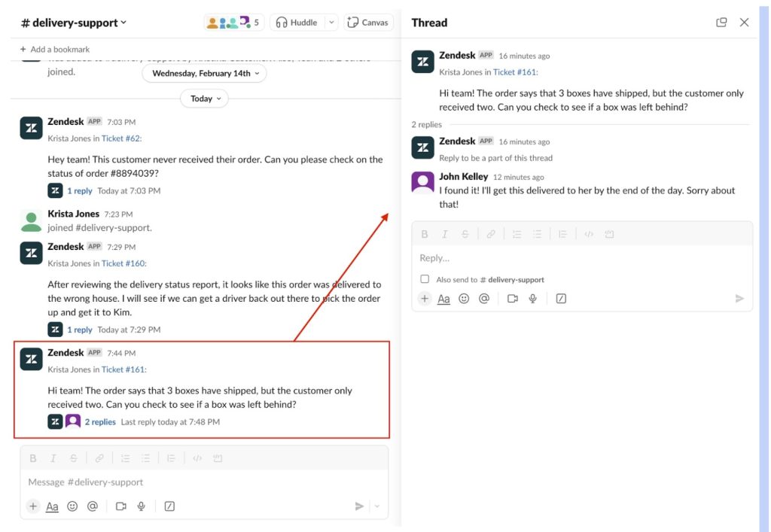Record audio clip in channel composer
The width and height of the screenshot is (771, 532).
tap(141, 506)
